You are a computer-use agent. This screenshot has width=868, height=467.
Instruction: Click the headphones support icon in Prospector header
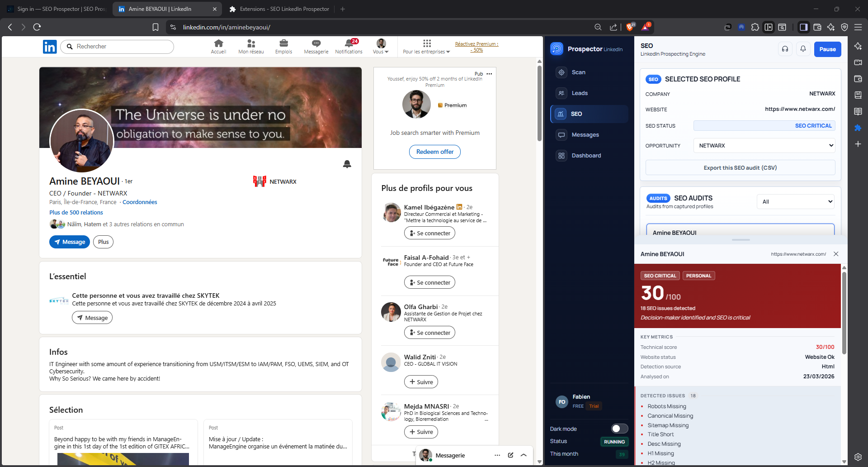click(785, 49)
